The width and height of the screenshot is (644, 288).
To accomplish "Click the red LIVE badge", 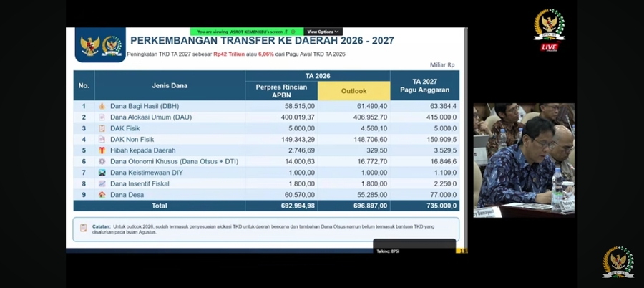I will (x=549, y=47).
